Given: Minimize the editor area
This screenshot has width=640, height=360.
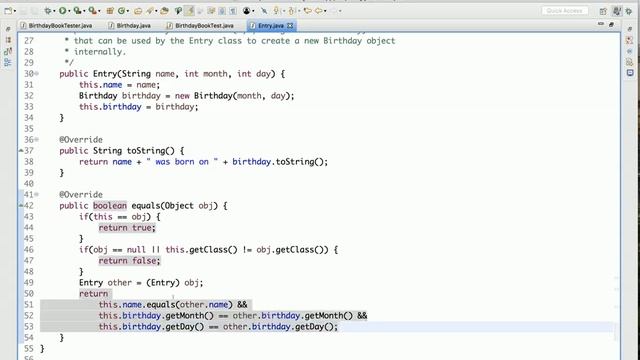Looking at the screenshot, I should coord(600,24).
